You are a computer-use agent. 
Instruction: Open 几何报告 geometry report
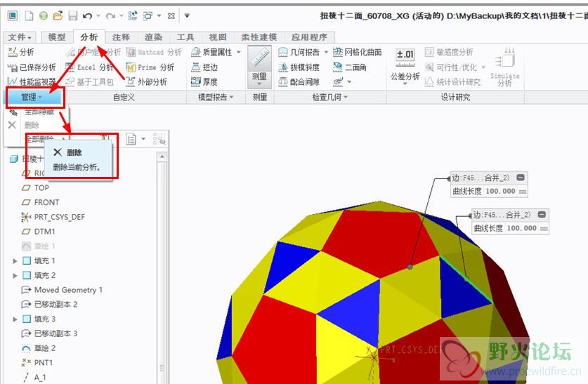(x=299, y=52)
